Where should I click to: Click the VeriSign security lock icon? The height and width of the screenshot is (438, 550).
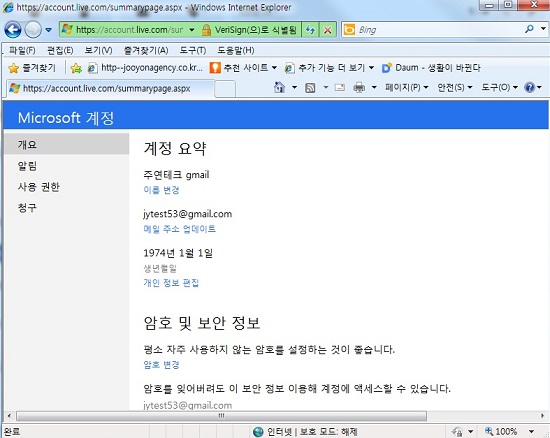coord(206,30)
